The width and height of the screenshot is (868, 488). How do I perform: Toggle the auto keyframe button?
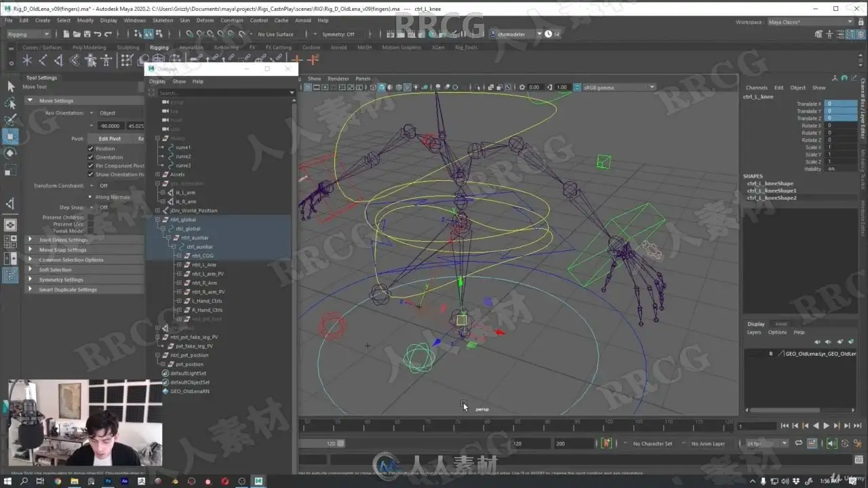[606, 443]
